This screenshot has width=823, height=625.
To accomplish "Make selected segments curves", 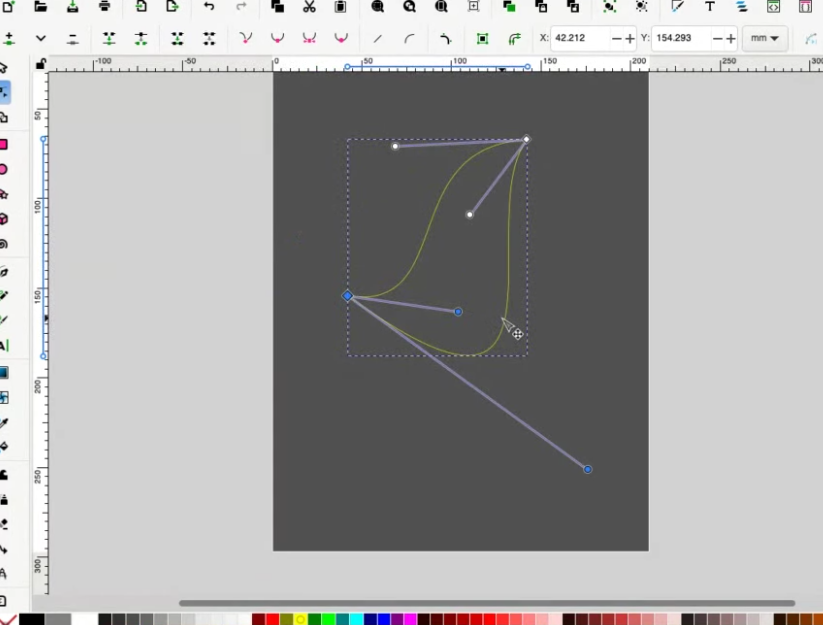I will click(x=409, y=38).
